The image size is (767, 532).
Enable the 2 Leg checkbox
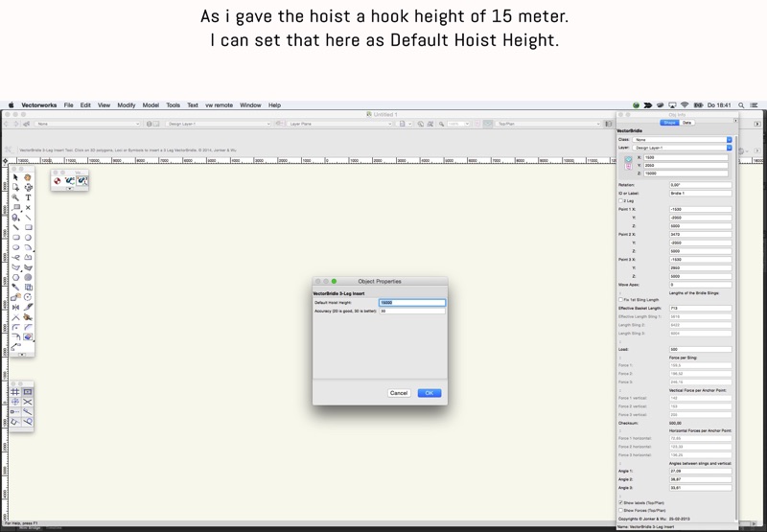[620, 201]
